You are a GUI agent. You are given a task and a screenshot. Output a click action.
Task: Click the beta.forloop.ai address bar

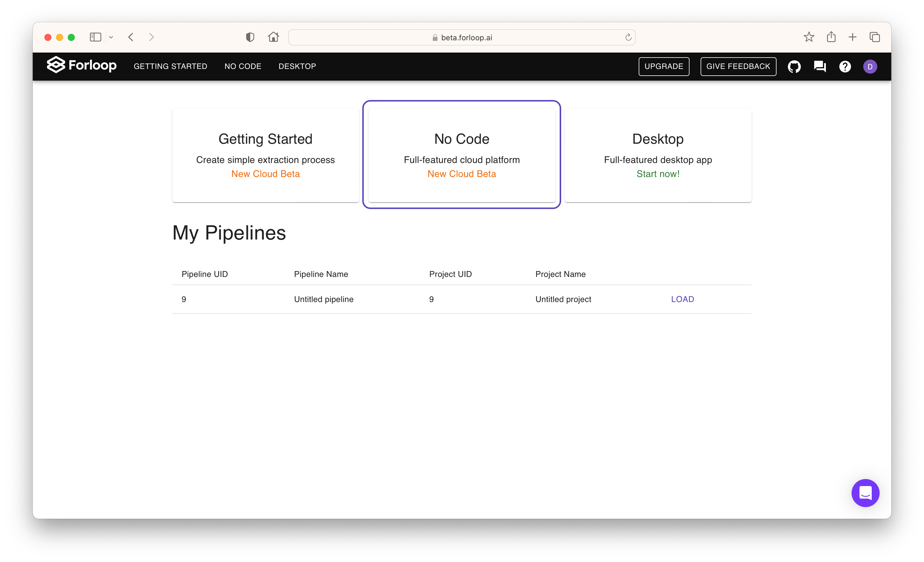click(462, 37)
